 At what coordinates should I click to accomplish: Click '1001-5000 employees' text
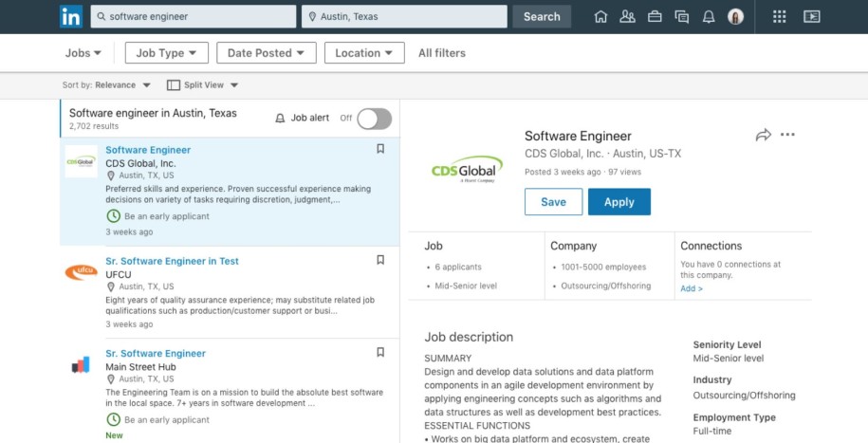pos(603,267)
